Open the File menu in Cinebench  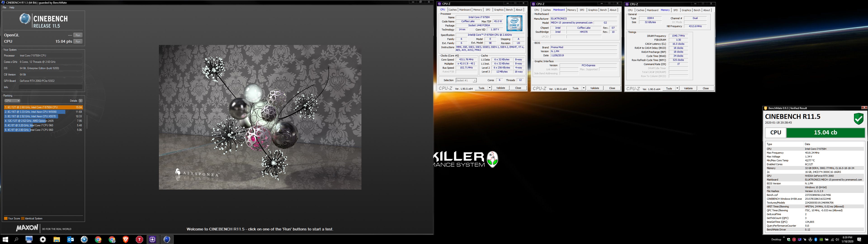tap(4, 7)
